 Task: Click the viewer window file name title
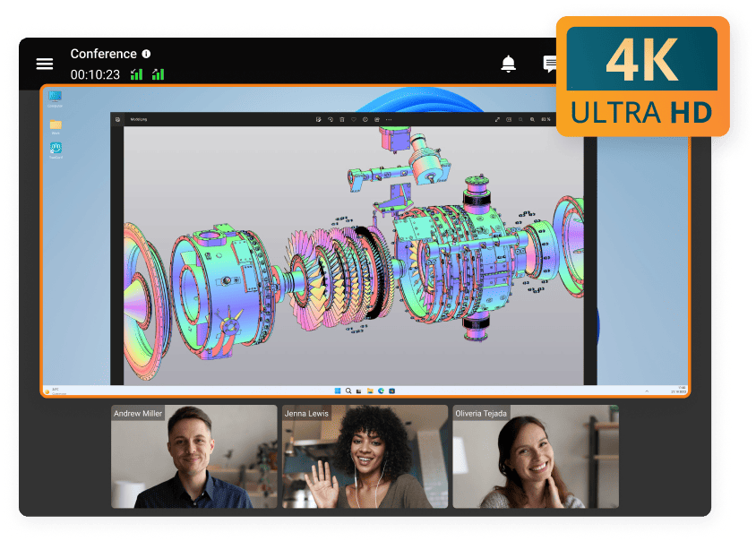(x=138, y=119)
